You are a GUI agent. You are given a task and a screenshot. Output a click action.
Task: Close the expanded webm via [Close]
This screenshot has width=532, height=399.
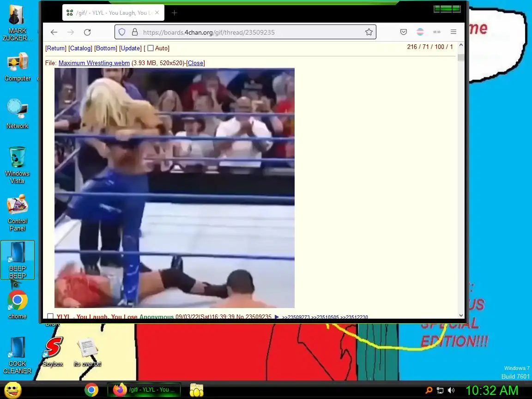click(x=195, y=63)
